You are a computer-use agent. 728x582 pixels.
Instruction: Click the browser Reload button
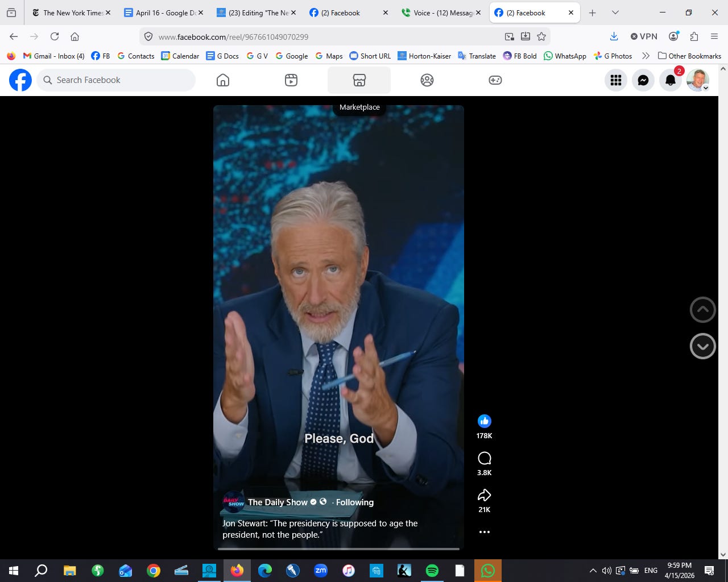coord(55,36)
